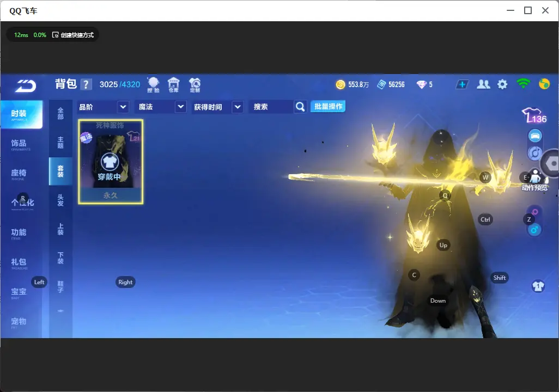
Task: Click the 批量操作 batch operation button
Action: [328, 106]
